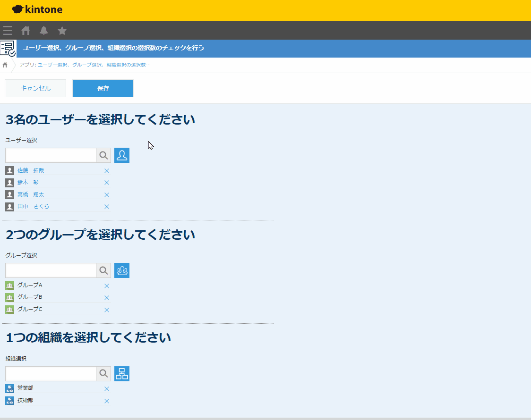Open the user picker dialog icon

coord(122,155)
